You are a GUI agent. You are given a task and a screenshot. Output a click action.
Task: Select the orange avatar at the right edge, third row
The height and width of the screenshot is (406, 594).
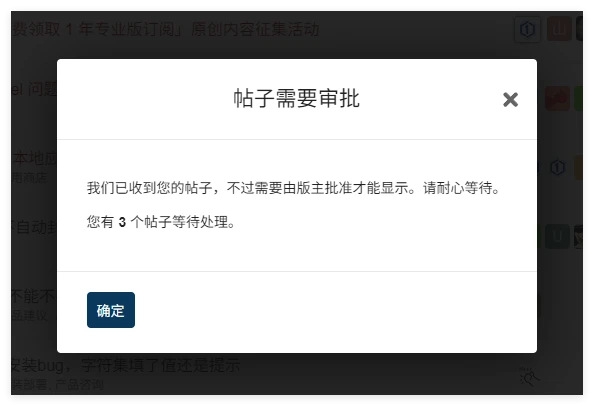(x=579, y=167)
